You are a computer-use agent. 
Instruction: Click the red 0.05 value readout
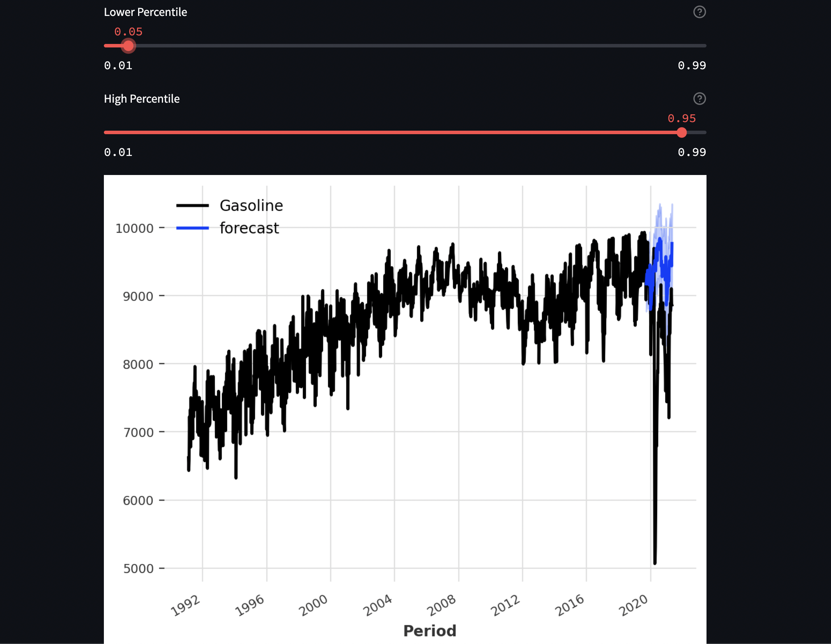pyautogui.click(x=128, y=31)
